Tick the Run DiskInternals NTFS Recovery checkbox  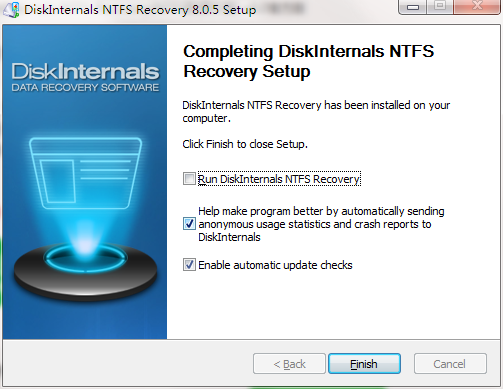(189, 179)
